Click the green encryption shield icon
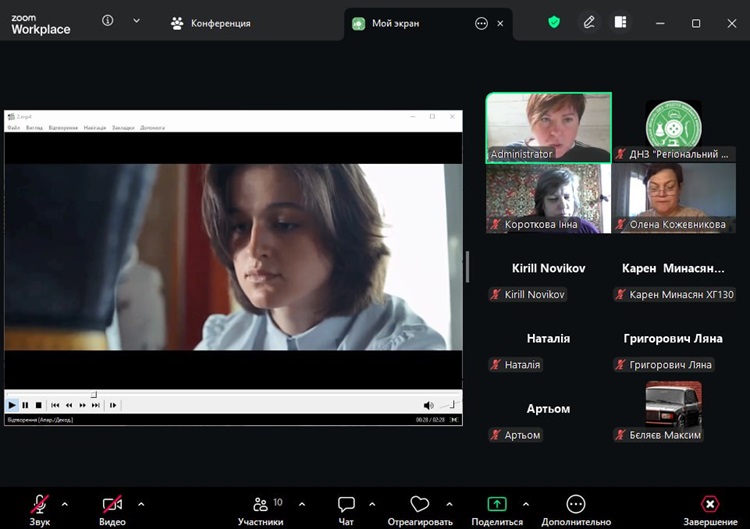Screen dimensions: 750x529 click(x=554, y=22)
